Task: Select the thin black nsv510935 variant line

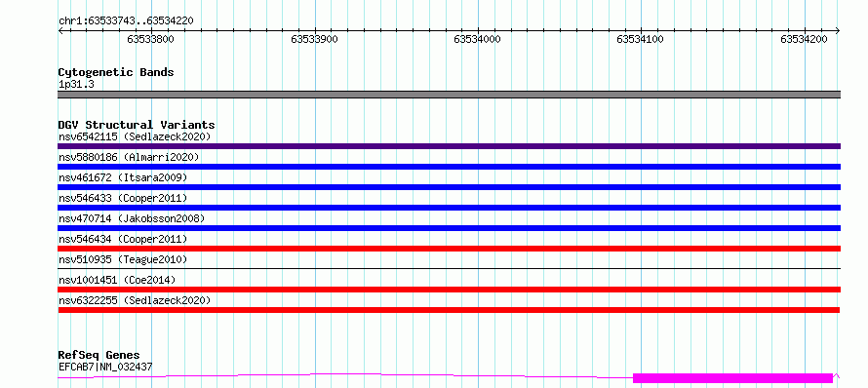Action: click(449, 269)
